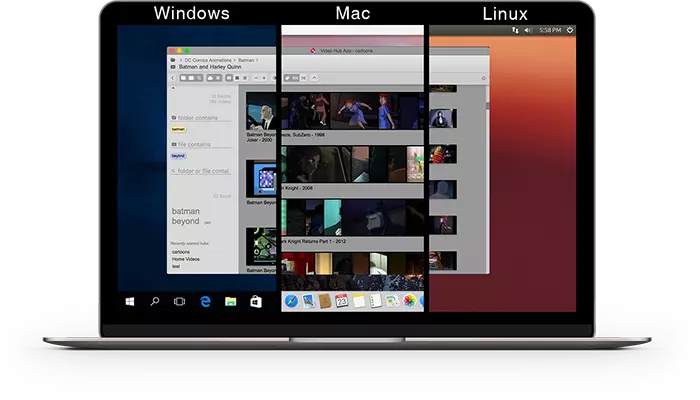The width and height of the screenshot is (700, 400).
Task: Focus the "folder contains" search field
Action: [x=202, y=118]
